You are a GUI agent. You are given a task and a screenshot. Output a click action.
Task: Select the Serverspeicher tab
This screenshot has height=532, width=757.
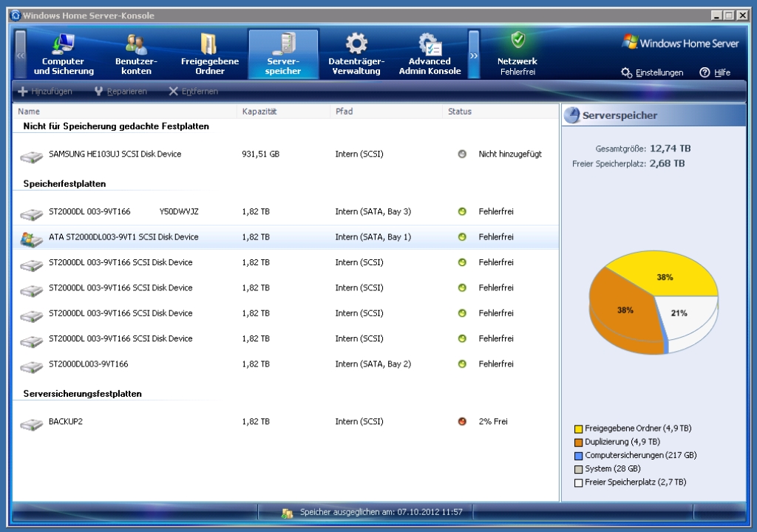pos(283,54)
